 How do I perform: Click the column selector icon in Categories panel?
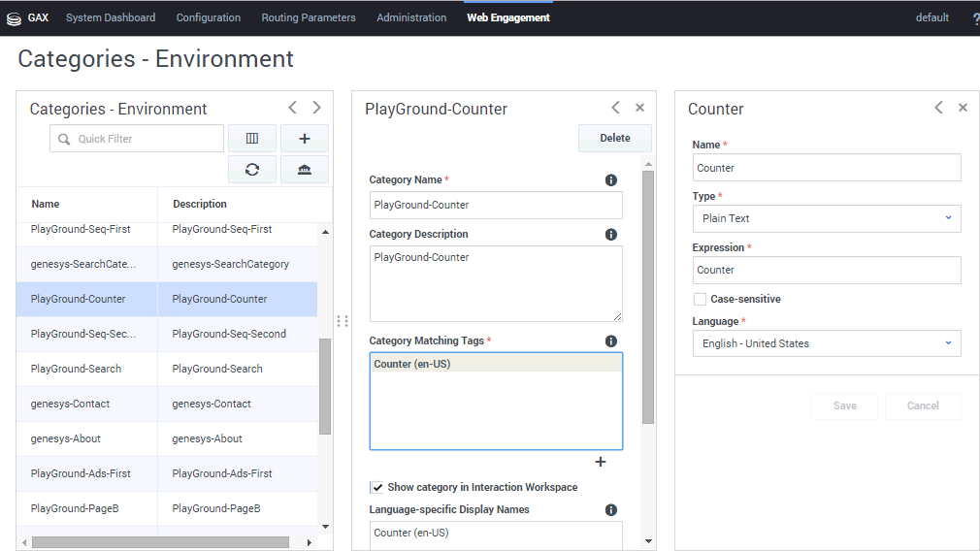252,139
